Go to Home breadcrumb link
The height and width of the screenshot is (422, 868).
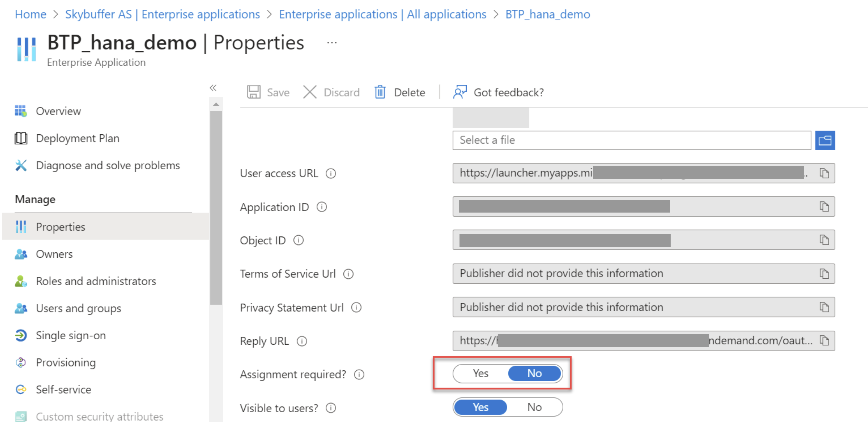(30, 14)
